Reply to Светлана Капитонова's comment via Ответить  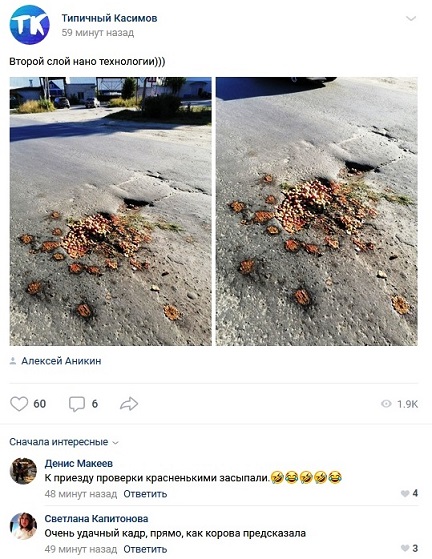[x=145, y=549]
